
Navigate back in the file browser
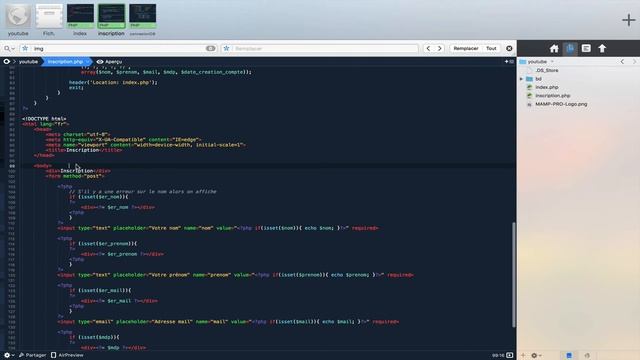tap(622, 62)
